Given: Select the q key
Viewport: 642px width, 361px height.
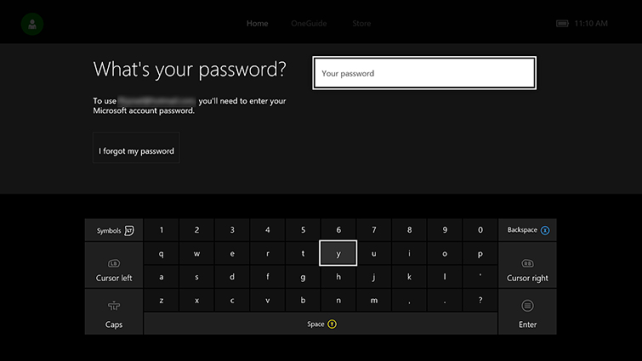Looking at the screenshot, I should [161, 253].
